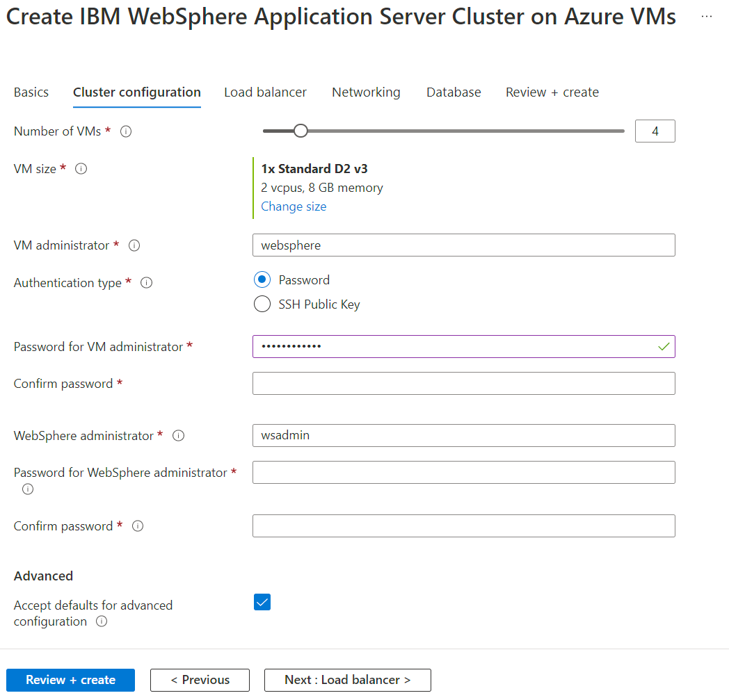
Task: Select Password authentication radio button
Action: [x=262, y=279]
